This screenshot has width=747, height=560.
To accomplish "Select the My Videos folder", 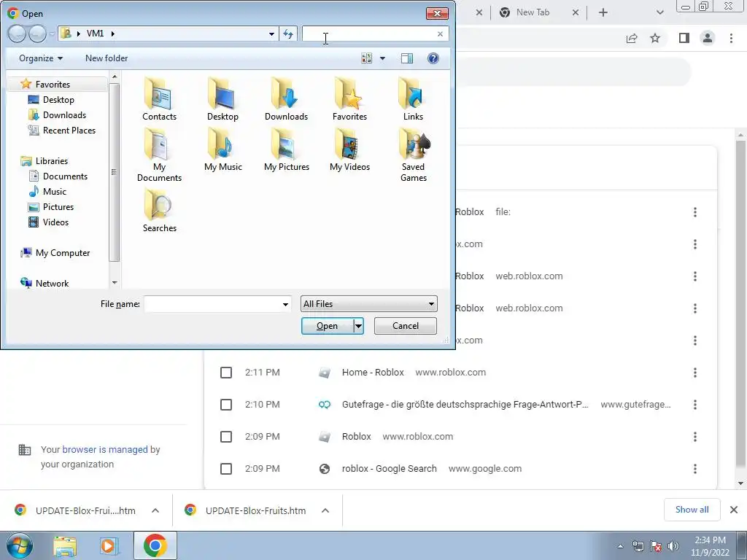I will pos(349,149).
